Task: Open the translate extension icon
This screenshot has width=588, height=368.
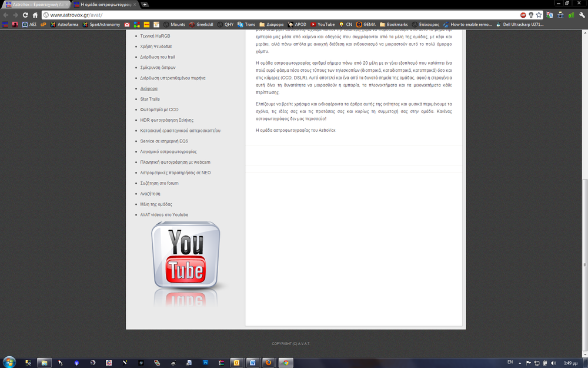Action: 550,15
